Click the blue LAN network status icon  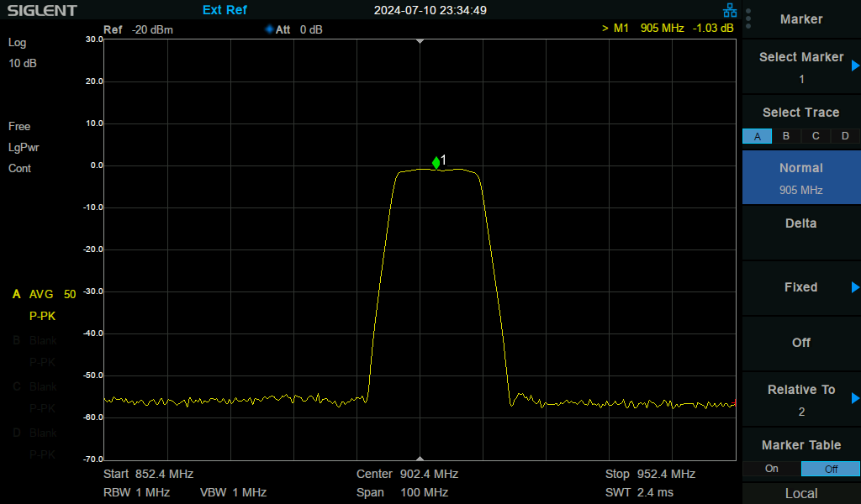[x=730, y=9]
